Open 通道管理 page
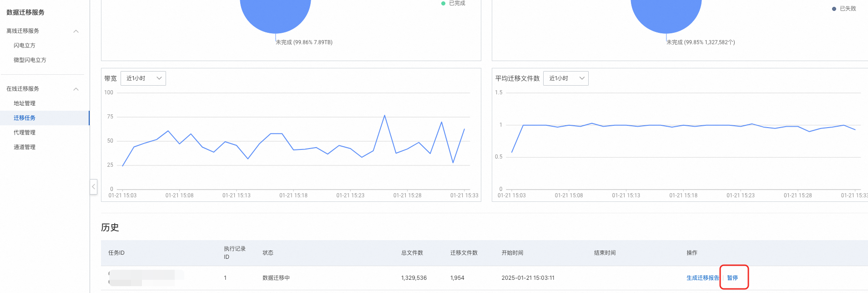The image size is (868, 293). click(25, 147)
